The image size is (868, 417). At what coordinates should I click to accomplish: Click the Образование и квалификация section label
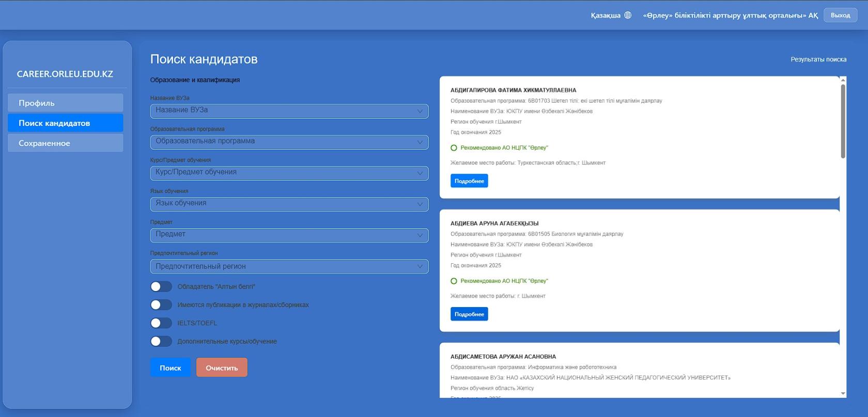[195, 80]
